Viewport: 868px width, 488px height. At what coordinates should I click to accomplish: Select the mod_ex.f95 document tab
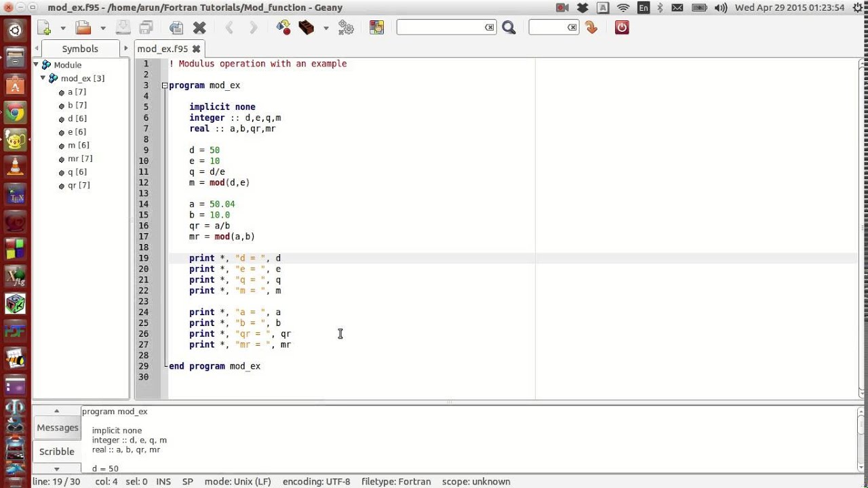[x=163, y=49]
